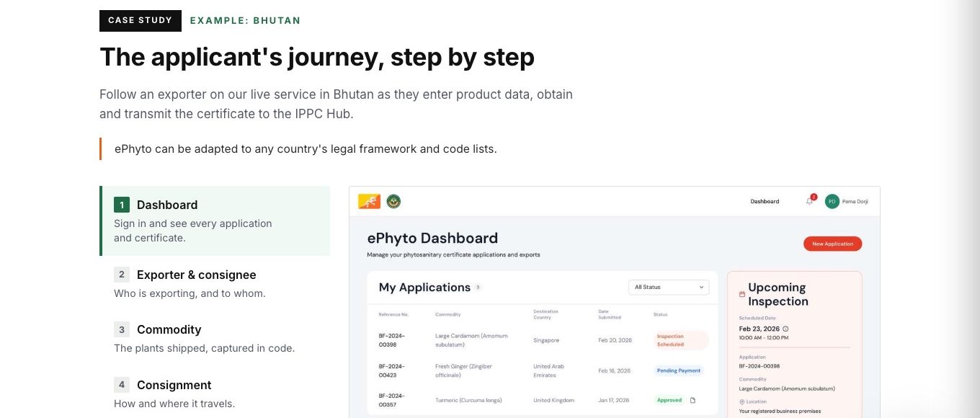
Task: Click the Reference No. column header
Action: tap(393, 314)
